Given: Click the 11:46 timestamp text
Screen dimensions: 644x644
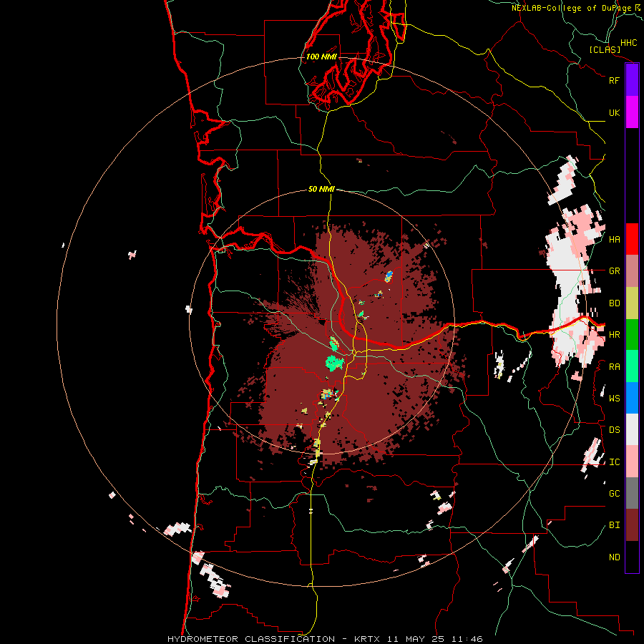Looking at the screenshot, I should click(467, 639).
